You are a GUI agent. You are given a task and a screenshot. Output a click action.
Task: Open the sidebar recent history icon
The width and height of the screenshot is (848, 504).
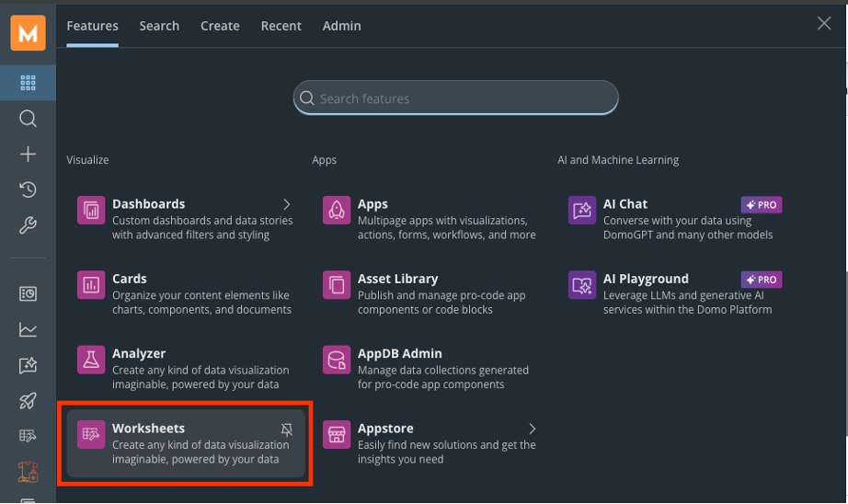point(29,189)
